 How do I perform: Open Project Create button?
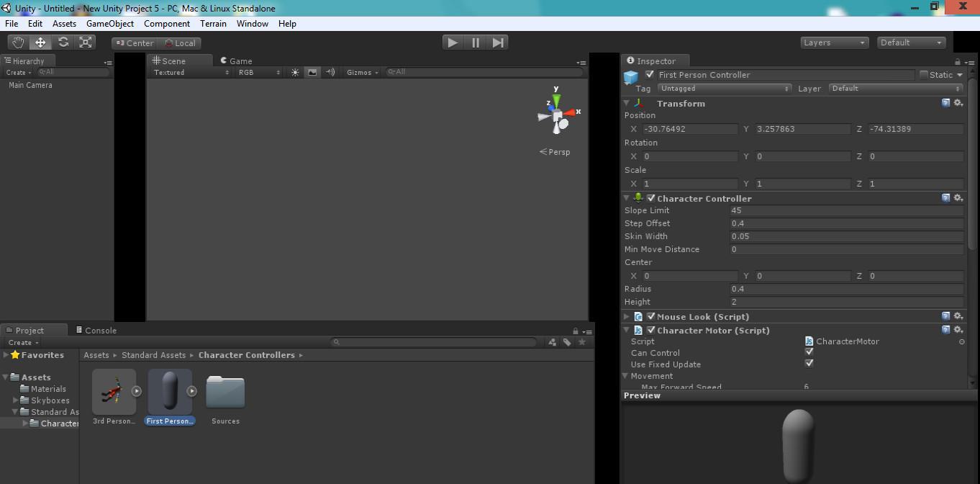22,342
